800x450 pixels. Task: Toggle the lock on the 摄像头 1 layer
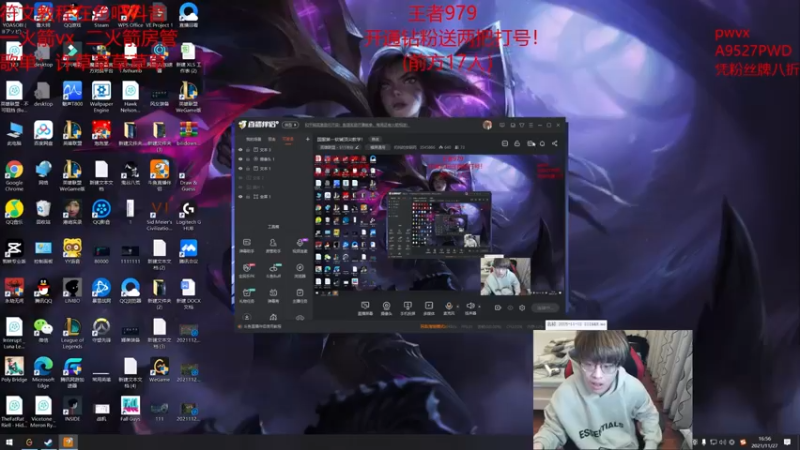[248, 159]
